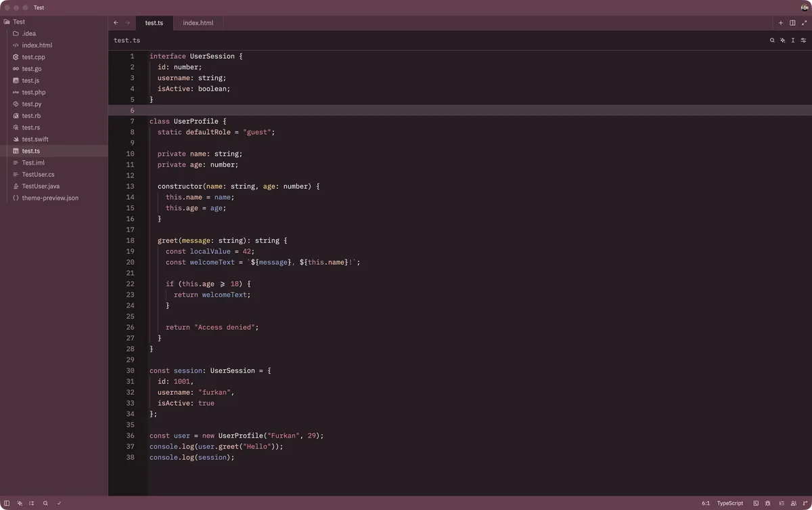Image resolution: width=812 pixels, height=510 pixels.
Task: Open index.html in the project panel
Action: [x=54, y=45]
